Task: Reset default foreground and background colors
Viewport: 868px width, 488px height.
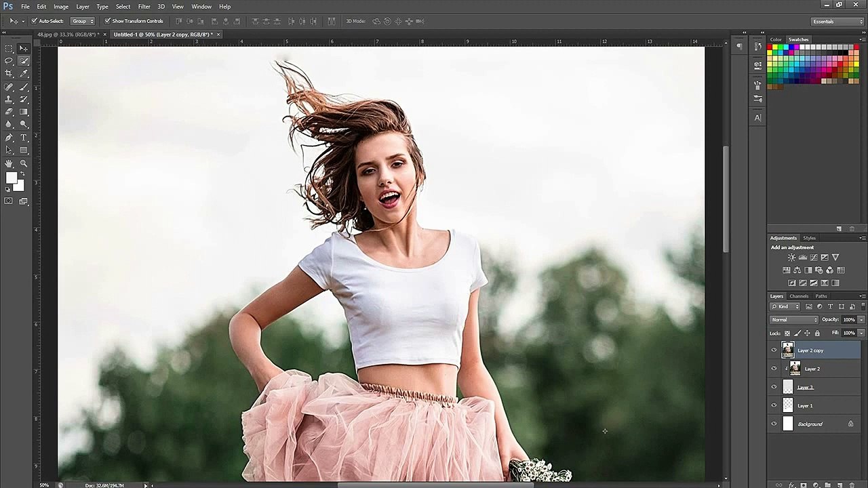Action: (7, 190)
